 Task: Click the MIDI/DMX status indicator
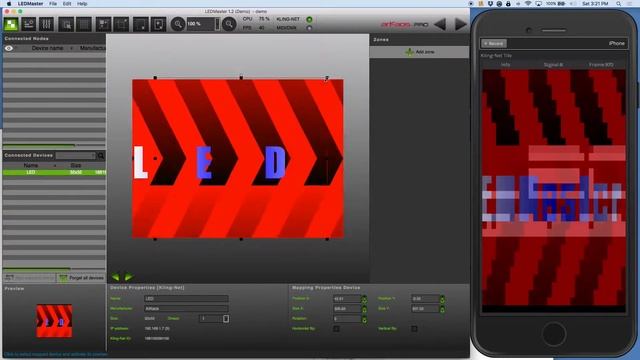[x=309, y=28]
